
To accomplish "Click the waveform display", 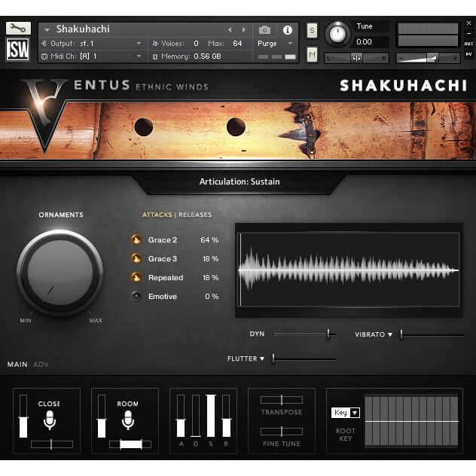I will 349,270.
